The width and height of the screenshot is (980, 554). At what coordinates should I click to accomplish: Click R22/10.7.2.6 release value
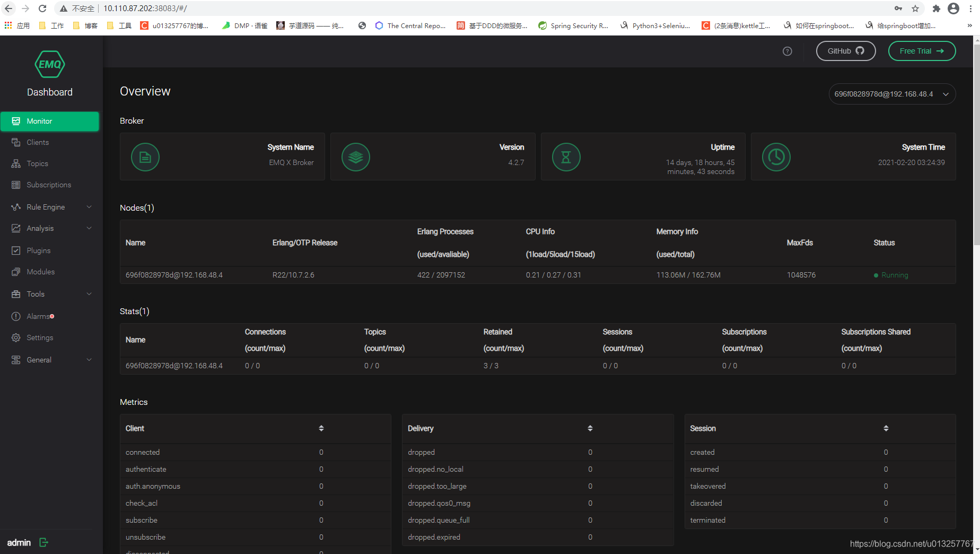tap(293, 275)
